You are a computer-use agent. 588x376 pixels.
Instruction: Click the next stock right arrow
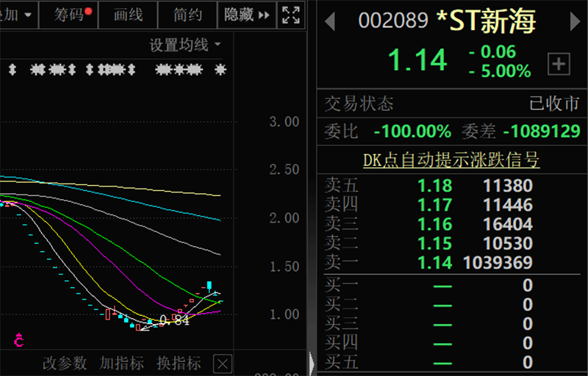pyautogui.click(x=575, y=21)
